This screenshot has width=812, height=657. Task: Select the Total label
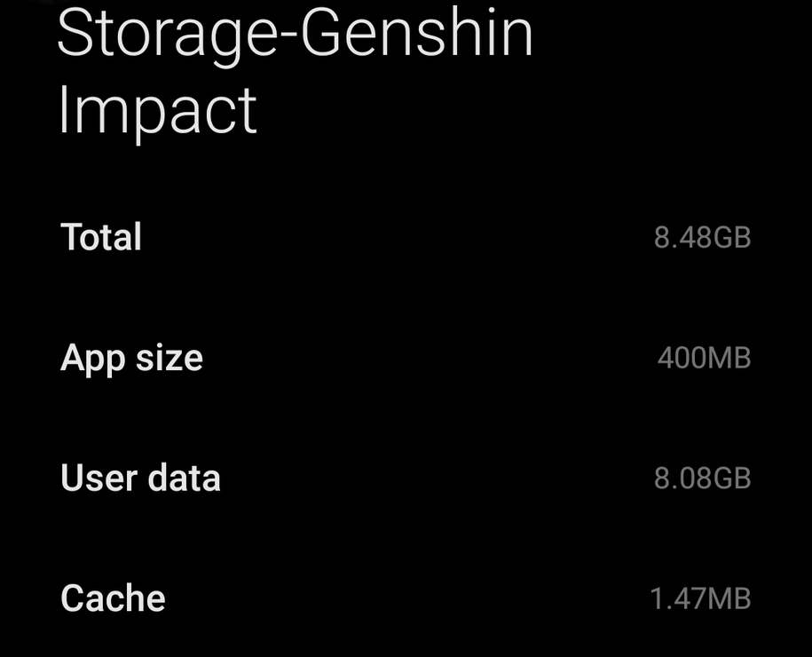101,238
